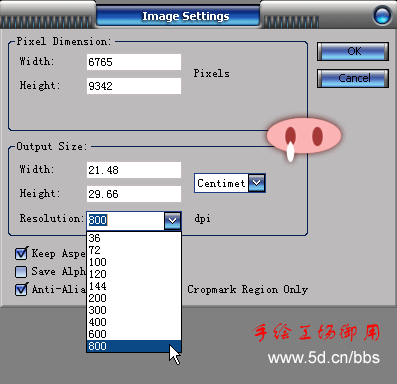Image resolution: width=397 pixels, height=384 pixels.
Task: Confirm settings with the OK button
Action: click(353, 51)
